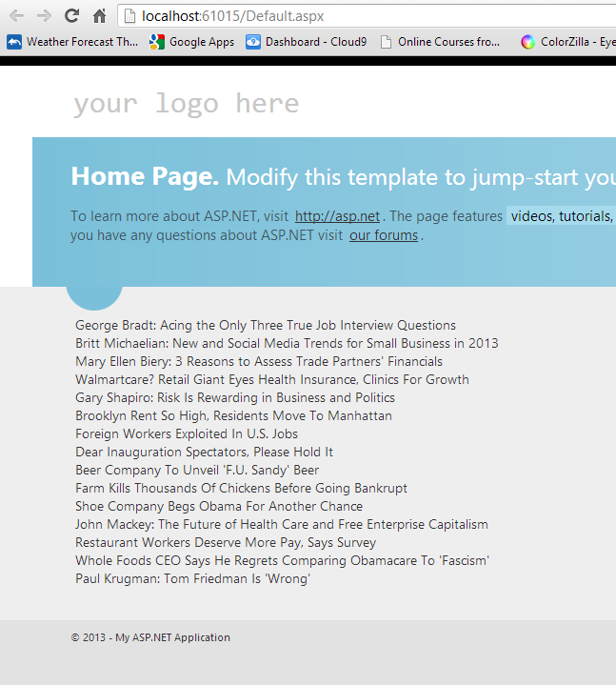Viewport: 616px width, 685px height.
Task: Open the Google Apps bookmark
Action: [x=191, y=42]
